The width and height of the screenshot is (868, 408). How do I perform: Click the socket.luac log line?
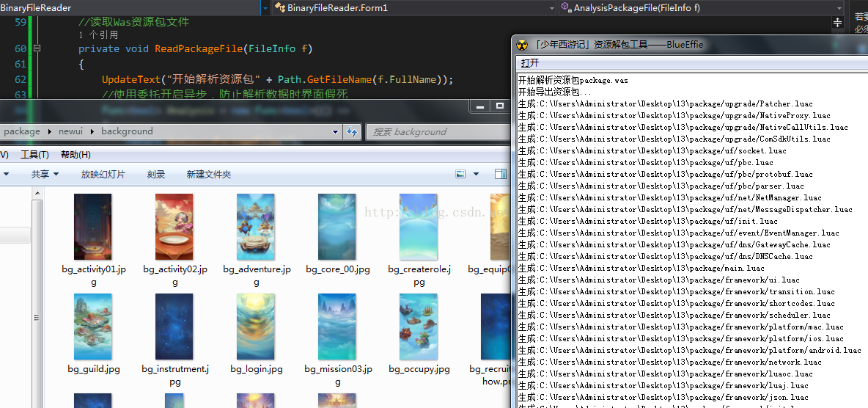coord(652,150)
